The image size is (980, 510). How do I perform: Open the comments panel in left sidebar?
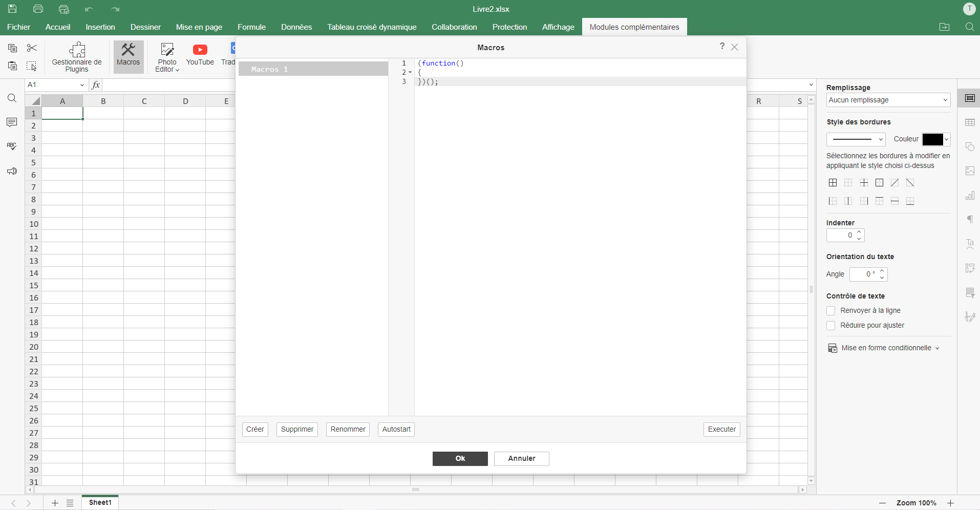(x=12, y=122)
